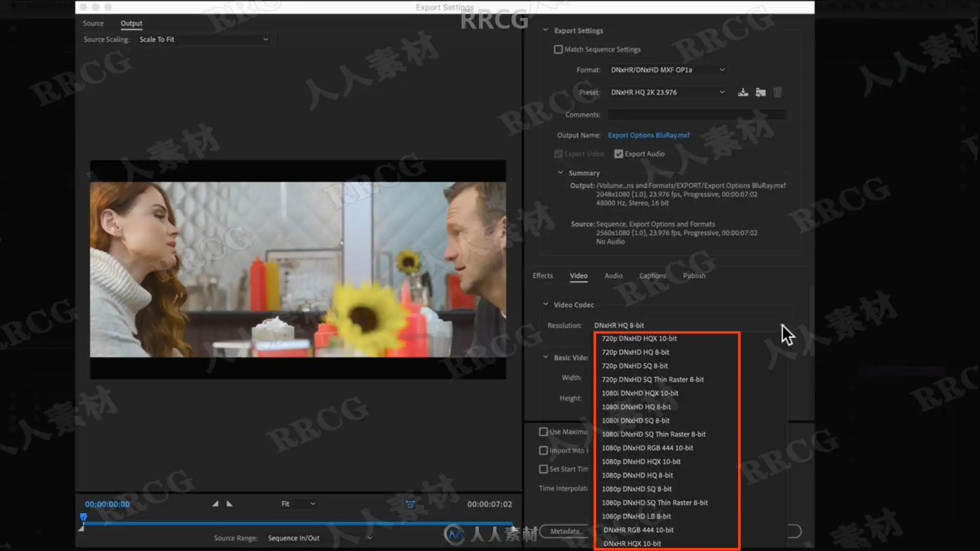
Task: Click the Metadata button
Action: (565, 531)
